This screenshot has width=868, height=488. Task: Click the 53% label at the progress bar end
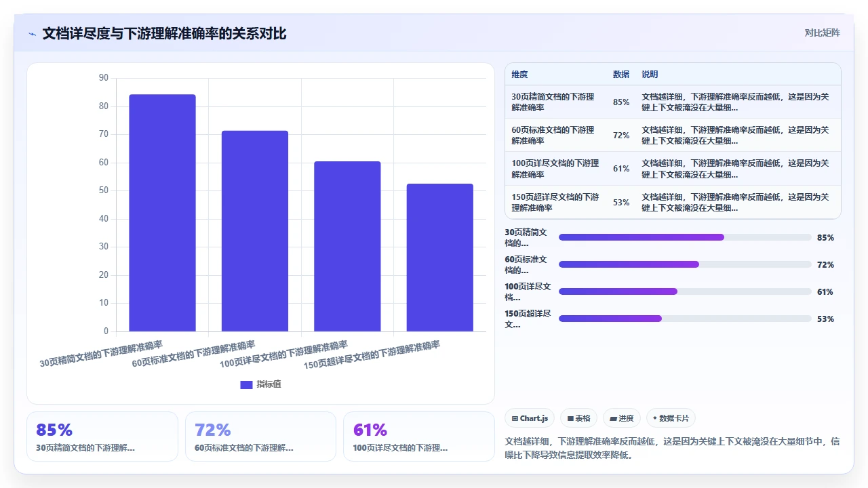tap(825, 319)
